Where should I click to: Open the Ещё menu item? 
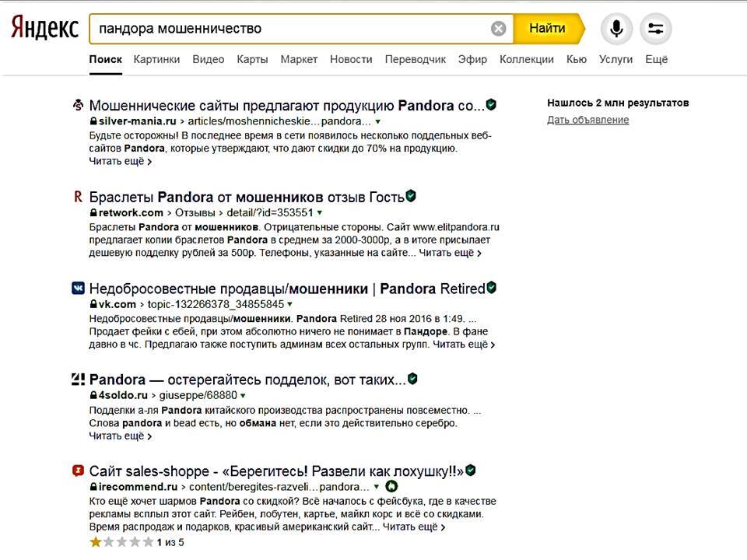point(656,59)
